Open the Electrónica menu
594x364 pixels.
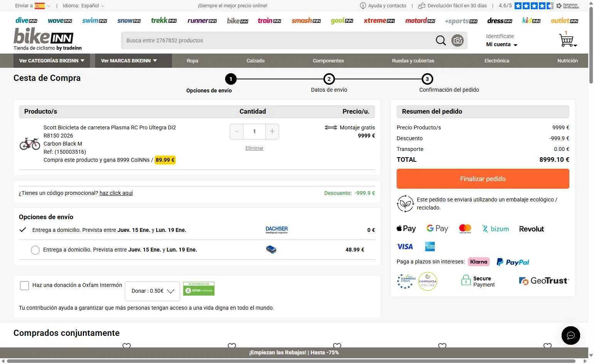click(497, 61)
